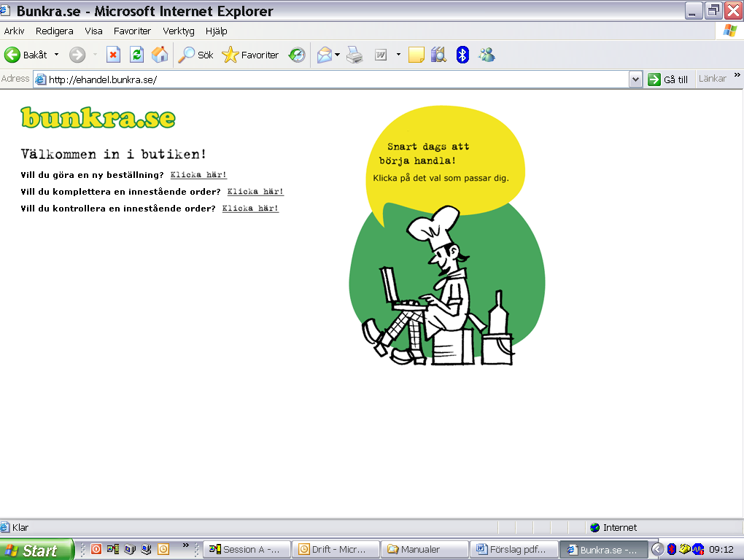Click the Bluetooth system tray icon
The width and height of the screenshot is (744, 560).
pos(671,550)
